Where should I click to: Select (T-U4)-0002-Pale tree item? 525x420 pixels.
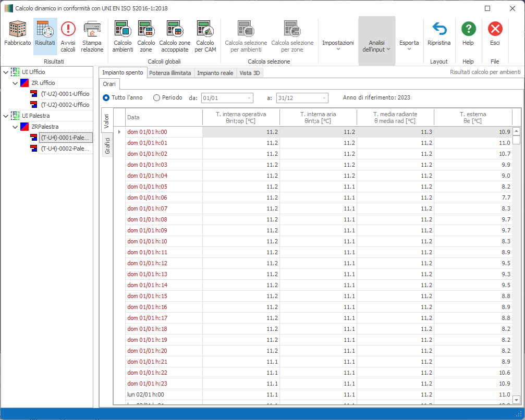tap(65, 149)
